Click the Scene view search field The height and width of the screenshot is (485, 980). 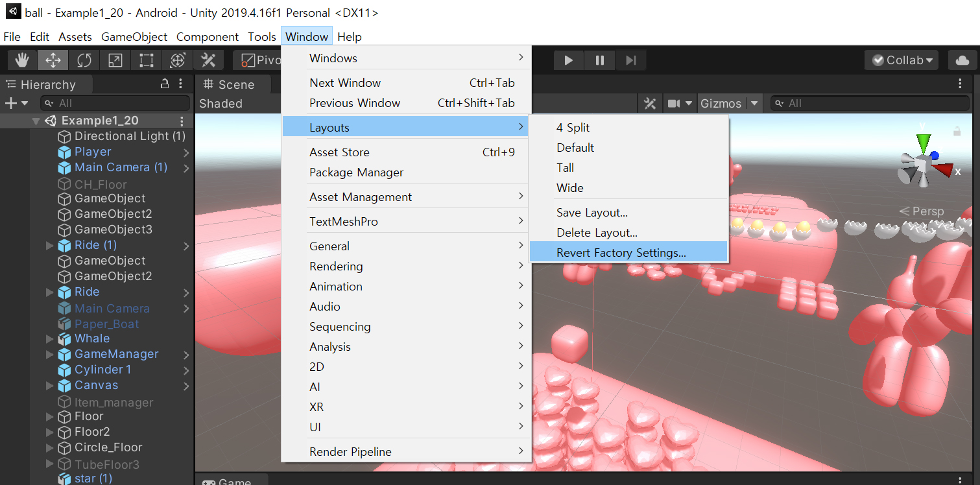click(870, 103)
